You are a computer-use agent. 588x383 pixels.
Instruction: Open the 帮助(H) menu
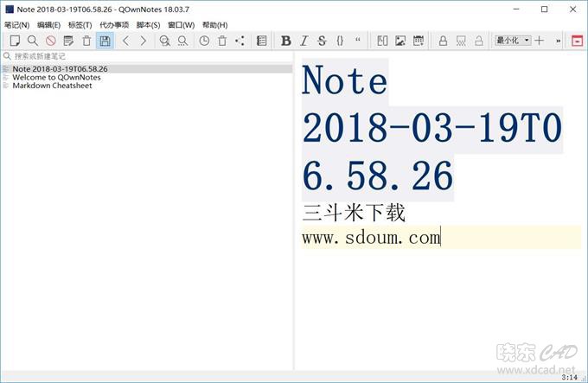(x=214, y=25)
